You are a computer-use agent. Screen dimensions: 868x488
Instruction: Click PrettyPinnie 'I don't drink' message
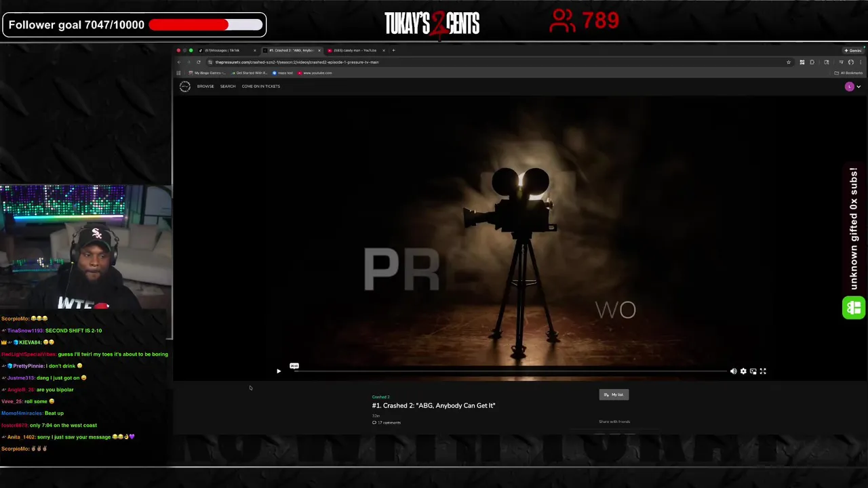[x=42, y=366]
